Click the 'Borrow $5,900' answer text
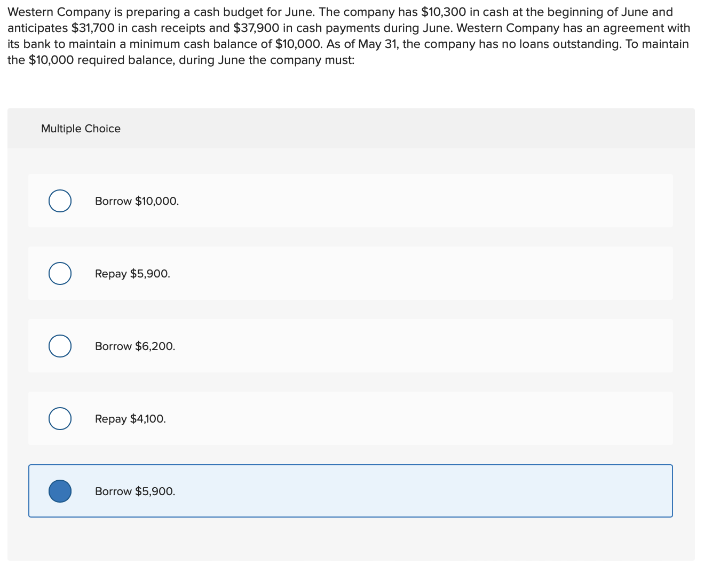 (x=134, y=491)
